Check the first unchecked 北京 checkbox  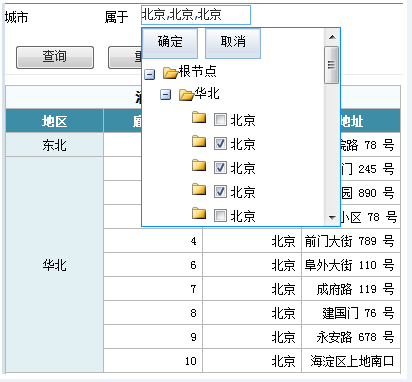(x=220, y=120)
